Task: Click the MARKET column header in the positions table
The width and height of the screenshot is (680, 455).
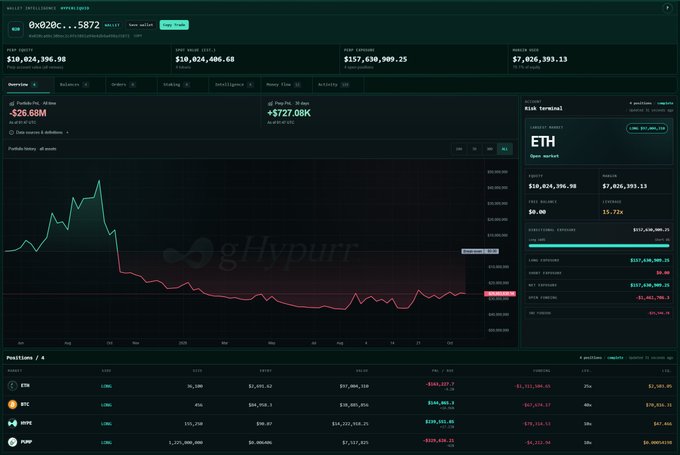Action: (x=15, y=371)
